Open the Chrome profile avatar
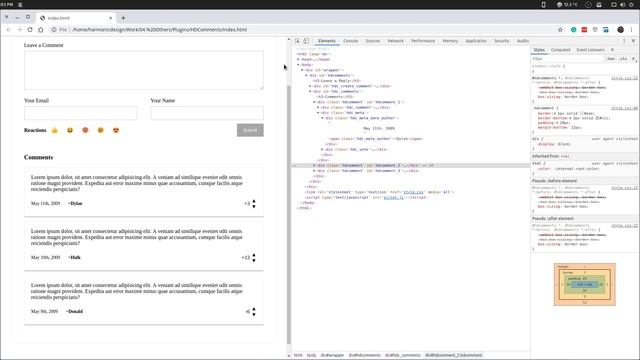Screen dimensions: 640x360 620,30
